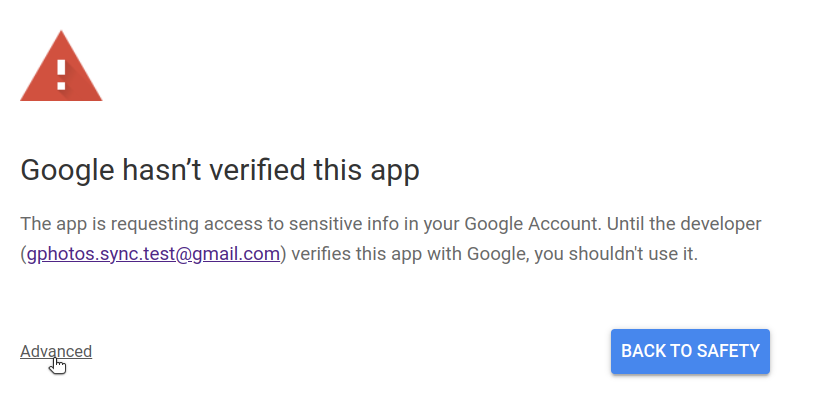The image size is (815, 404).
Task: Return to safety using the blue button
Action: [x=690, y=351]
